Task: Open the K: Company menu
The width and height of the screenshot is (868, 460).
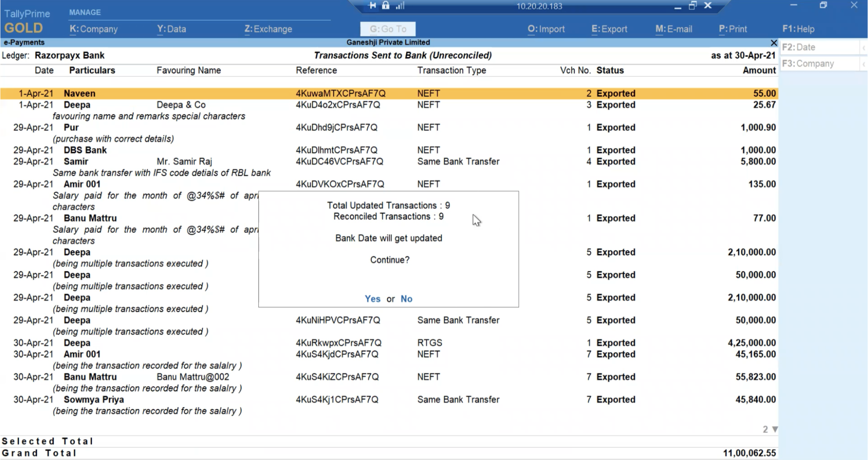Action: pos(94,29)
